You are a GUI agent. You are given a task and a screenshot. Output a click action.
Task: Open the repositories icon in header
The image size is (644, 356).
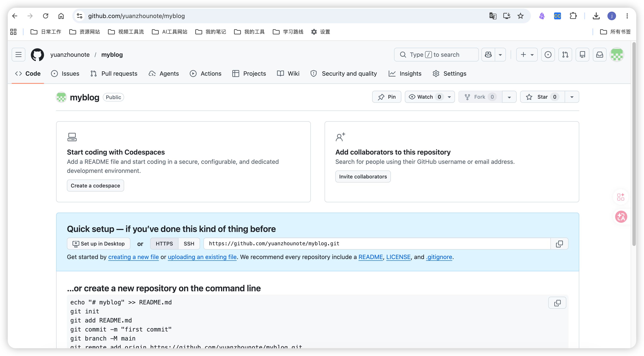click(582, 54)
